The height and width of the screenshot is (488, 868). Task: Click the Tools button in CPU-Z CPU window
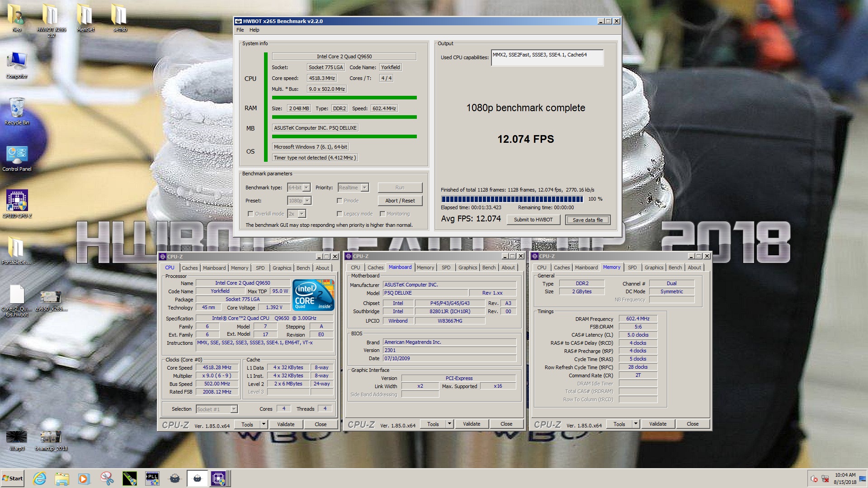tap(247, 424)
